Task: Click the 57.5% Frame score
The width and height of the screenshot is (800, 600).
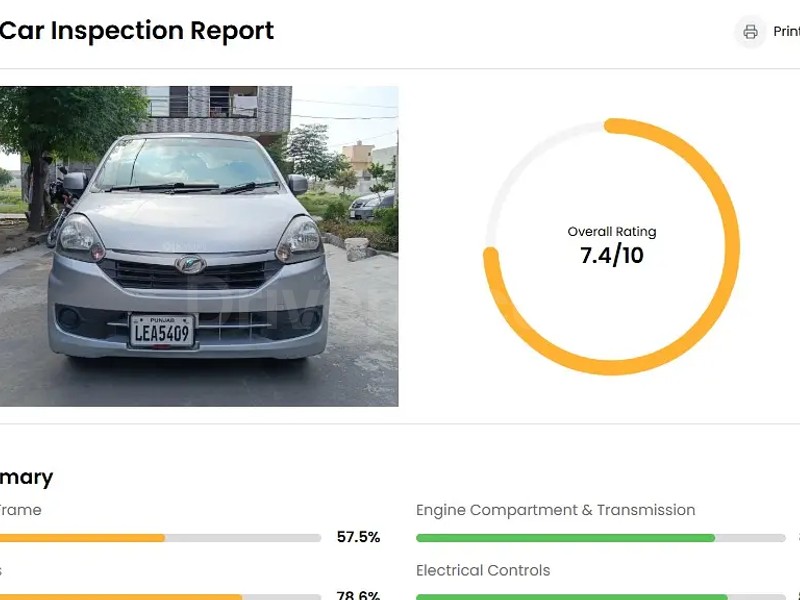Action: pos(358,537)
